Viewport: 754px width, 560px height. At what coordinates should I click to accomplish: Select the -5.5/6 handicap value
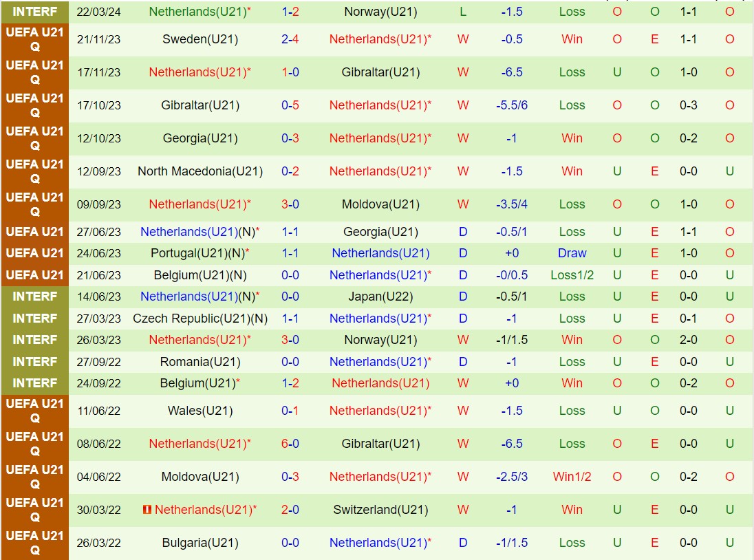click(512, 105)
